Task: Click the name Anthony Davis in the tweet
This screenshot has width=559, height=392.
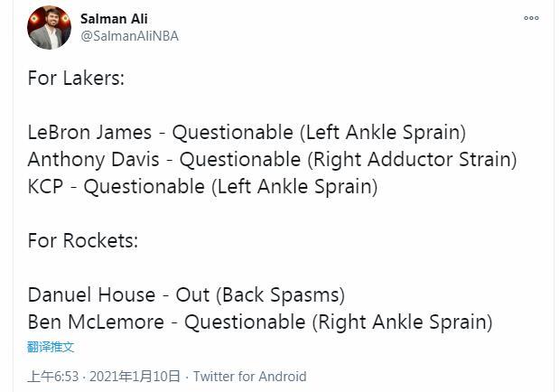Action: click(93, 160)
